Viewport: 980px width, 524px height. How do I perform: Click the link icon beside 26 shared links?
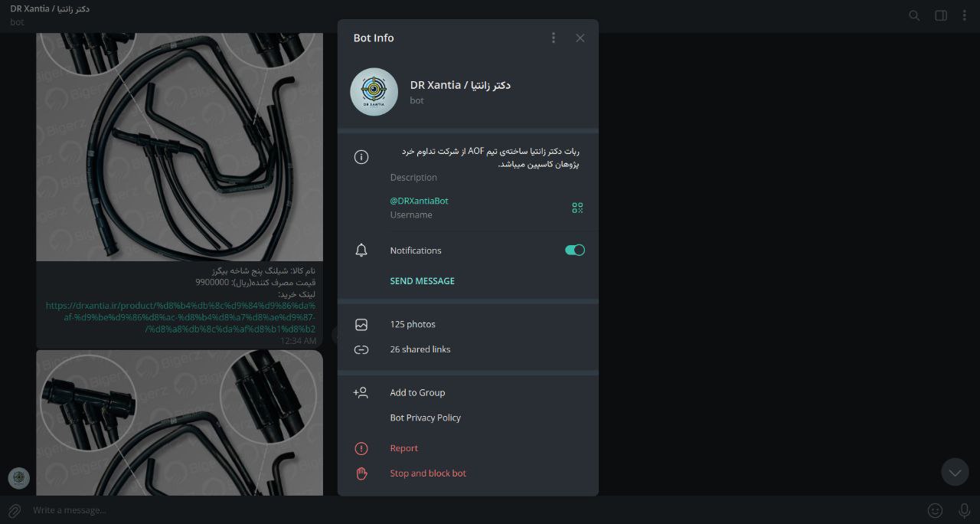click(x=361, y=349)
